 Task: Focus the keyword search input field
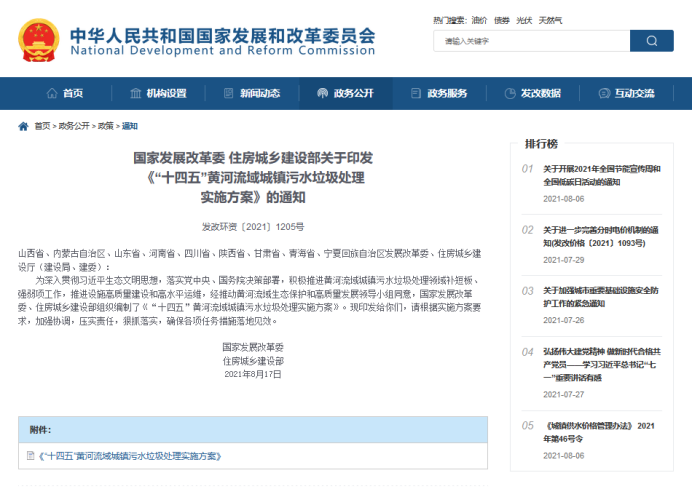(531, 41)
